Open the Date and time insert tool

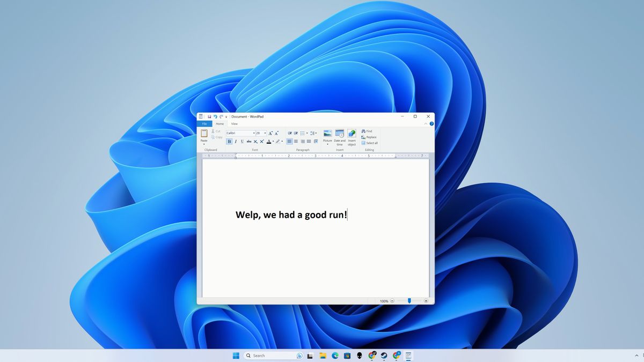[x=339, y=137]
